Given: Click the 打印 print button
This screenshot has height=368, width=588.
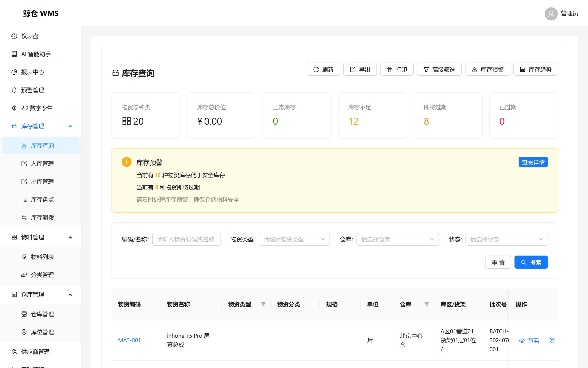Looking at the screenshot, I should (x=396, y=69).
